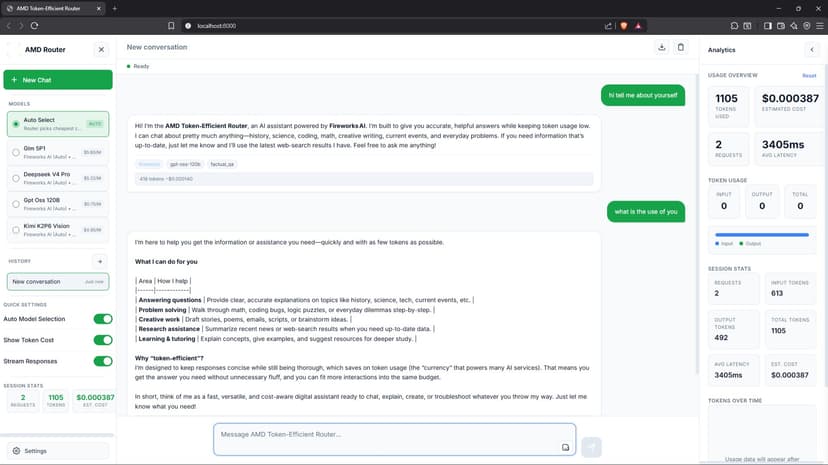Bookmark this page in the address bar
This screenshot has width=828, height=465.
[171, 25]
